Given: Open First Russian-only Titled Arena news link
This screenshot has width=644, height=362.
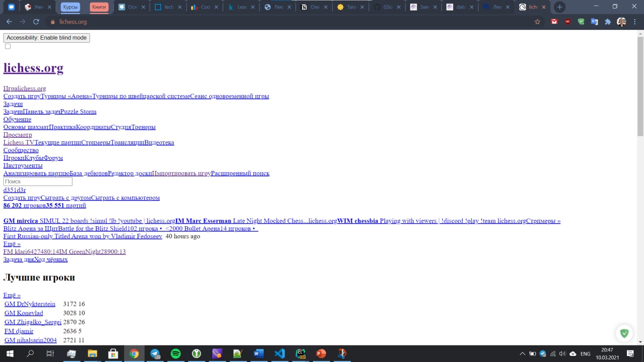Looking at the screenshot, I should (x=83, y=236).
